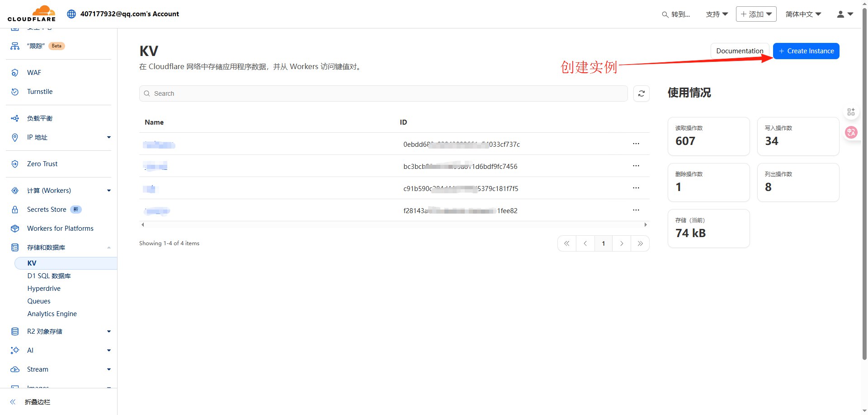Open Secrets Store via its lock icon

point(14,209)
